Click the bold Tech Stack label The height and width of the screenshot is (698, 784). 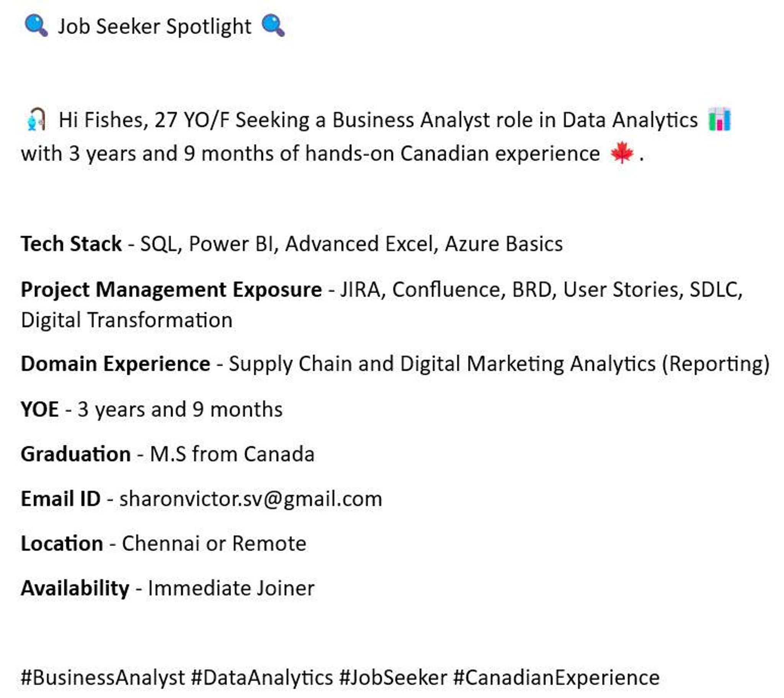[x=71, y=244]
